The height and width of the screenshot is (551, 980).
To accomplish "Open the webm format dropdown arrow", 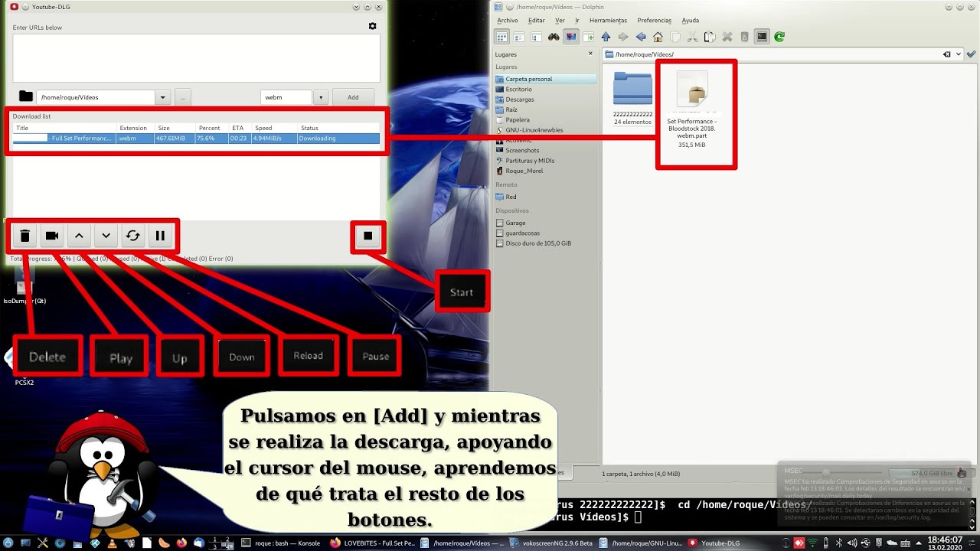I will [321, 97].
